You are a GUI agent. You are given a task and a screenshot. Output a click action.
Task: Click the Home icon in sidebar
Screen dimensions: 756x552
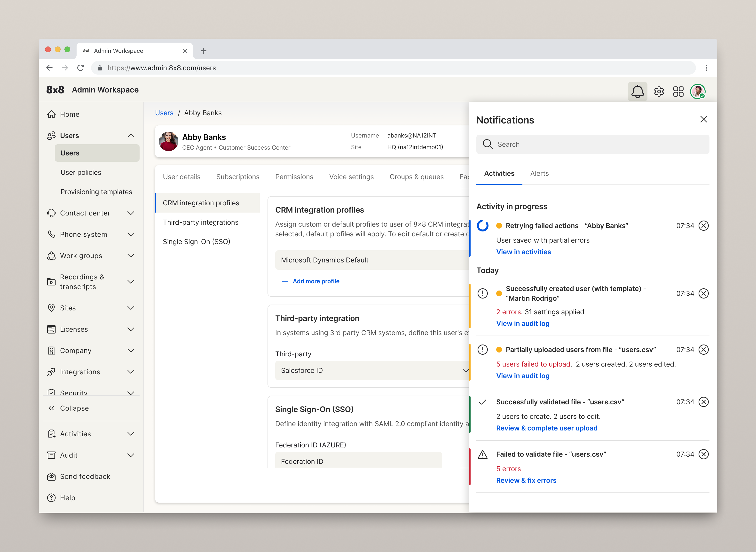click(x=51, y=114)
